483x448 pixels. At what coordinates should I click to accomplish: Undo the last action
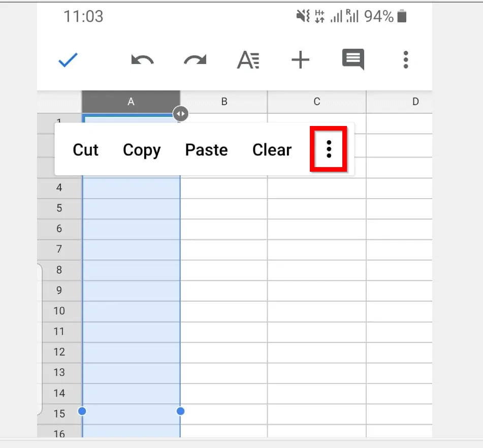pyautogui.click(x=142, y=60)
